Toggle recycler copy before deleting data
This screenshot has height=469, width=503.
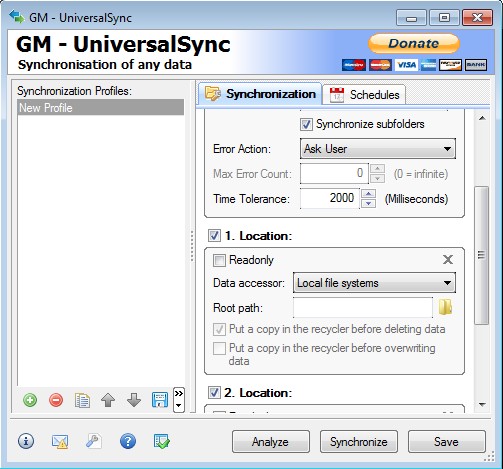click(x=219, y=329)
